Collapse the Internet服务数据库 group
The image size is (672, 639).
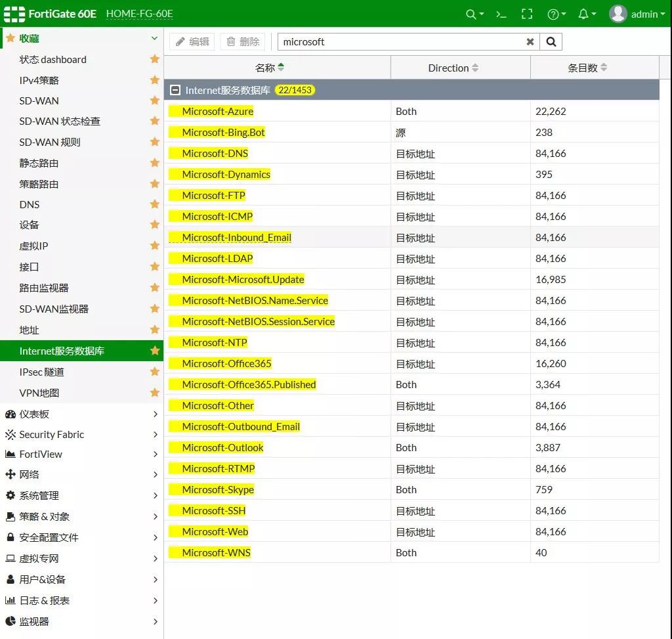point(175,90)
